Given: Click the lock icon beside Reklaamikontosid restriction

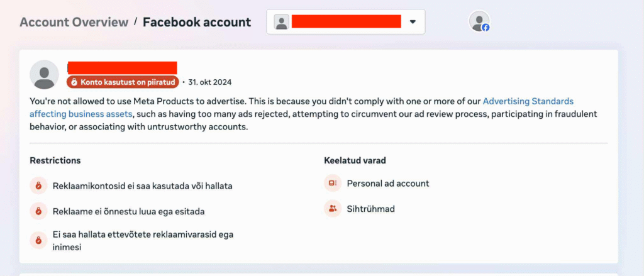Looking at the screenshot, I should click(38, 185).
